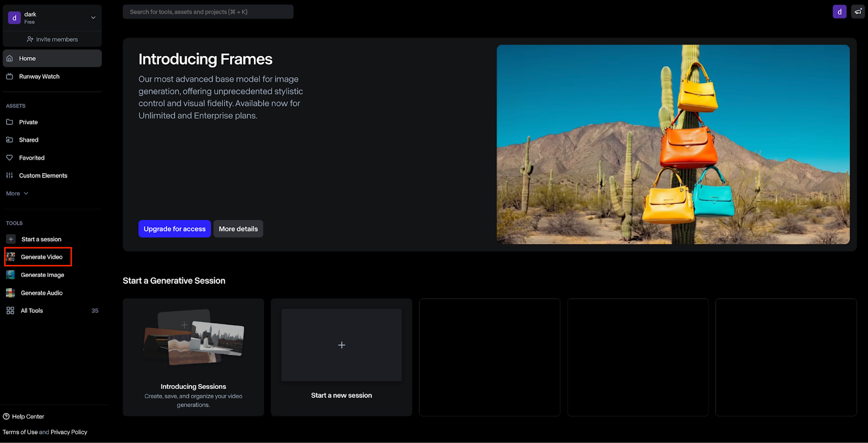This screenshot has height=443, width=868.
Task: Click Start a new session label
Action: pyautogui.click(x=342, y=396)
